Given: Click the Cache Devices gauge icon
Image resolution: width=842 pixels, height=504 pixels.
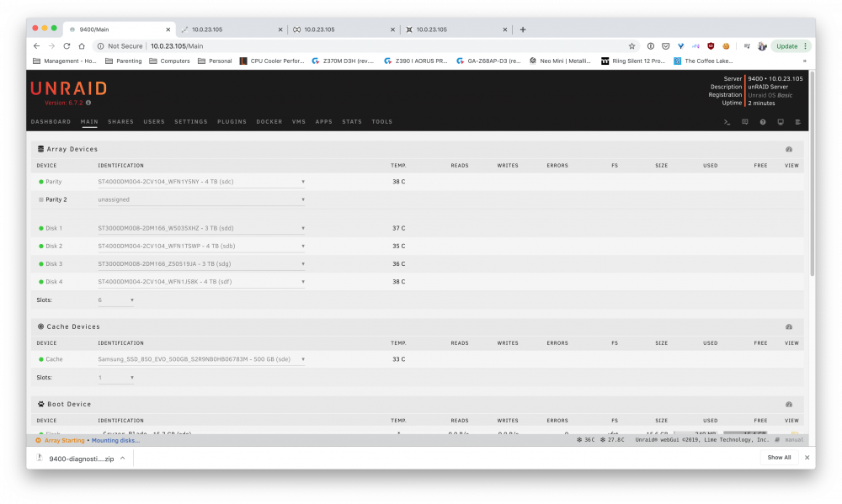Looking at the screenshot, I should click(789, 326).
